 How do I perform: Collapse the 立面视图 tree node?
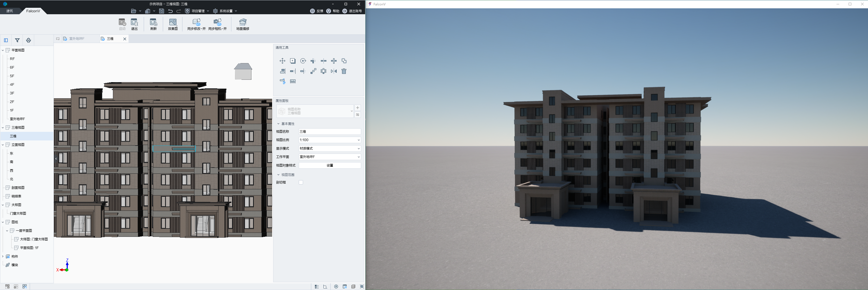coord(3,145)
